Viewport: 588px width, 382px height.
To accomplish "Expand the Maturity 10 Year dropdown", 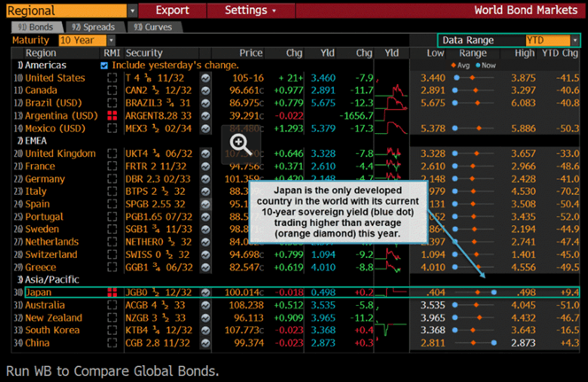I will coord(110,41).
